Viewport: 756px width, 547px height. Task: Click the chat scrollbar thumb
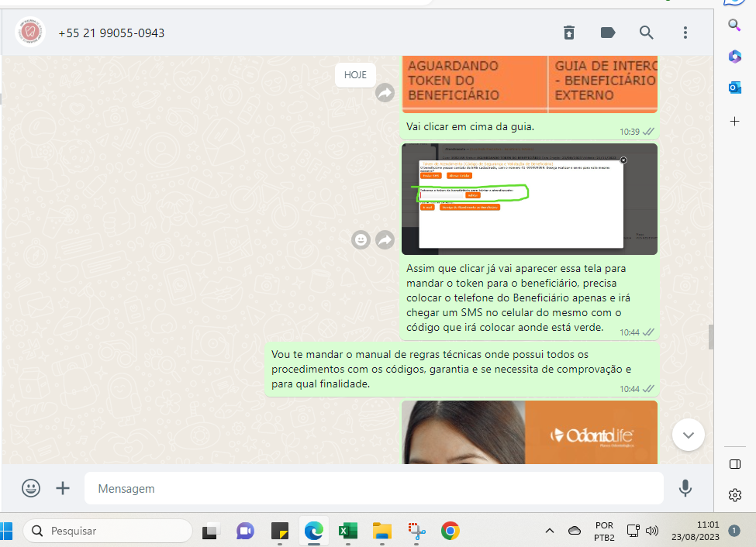[711, 337]
